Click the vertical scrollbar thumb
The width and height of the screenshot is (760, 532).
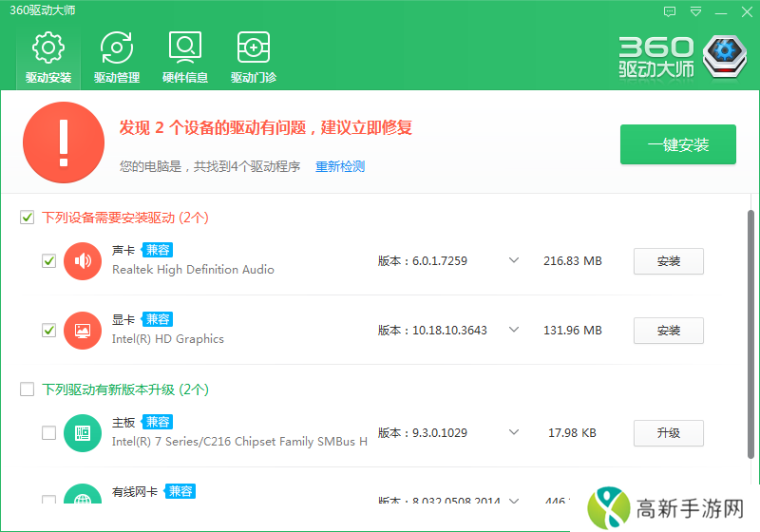(750, 334)
